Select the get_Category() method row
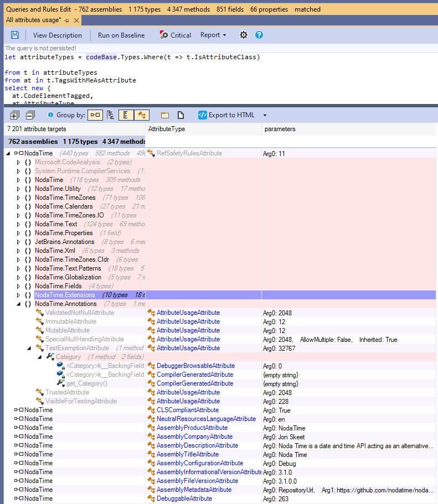The width and height of the screenshot is (438, 504). click(x=87, y=383)
